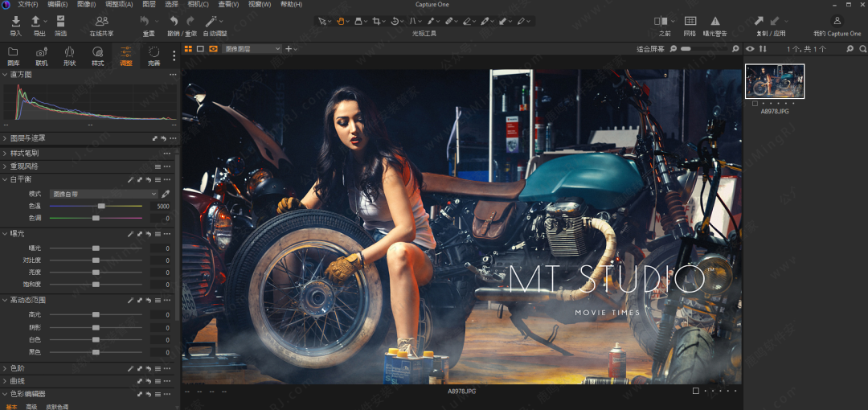The image size is (868, 410).
Task: Toggle the browser eye visibility icon
Action: (x=750, y=49)
